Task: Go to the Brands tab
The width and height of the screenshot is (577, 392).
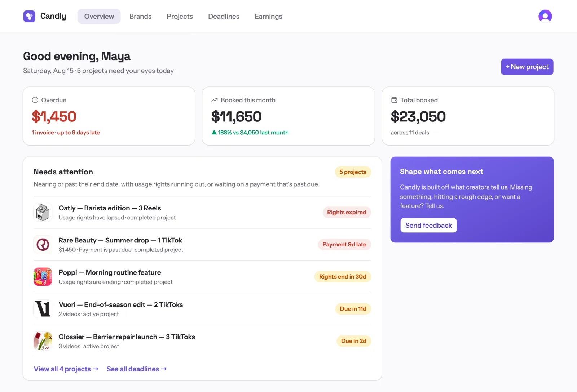Action: coord(140,16)
